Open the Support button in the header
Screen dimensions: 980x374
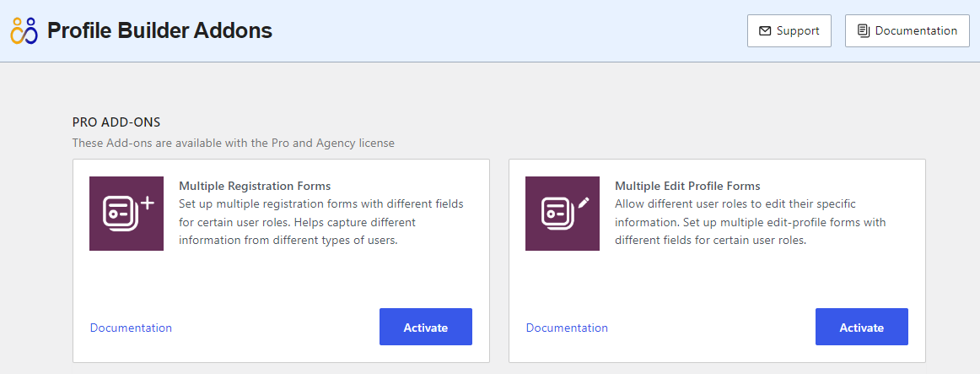tap(789, 31)
